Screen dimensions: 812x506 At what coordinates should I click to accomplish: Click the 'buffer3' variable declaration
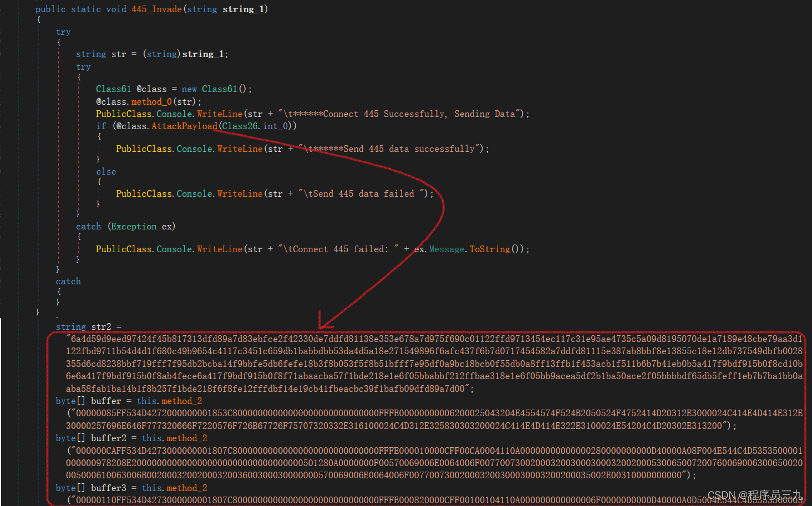109,488
